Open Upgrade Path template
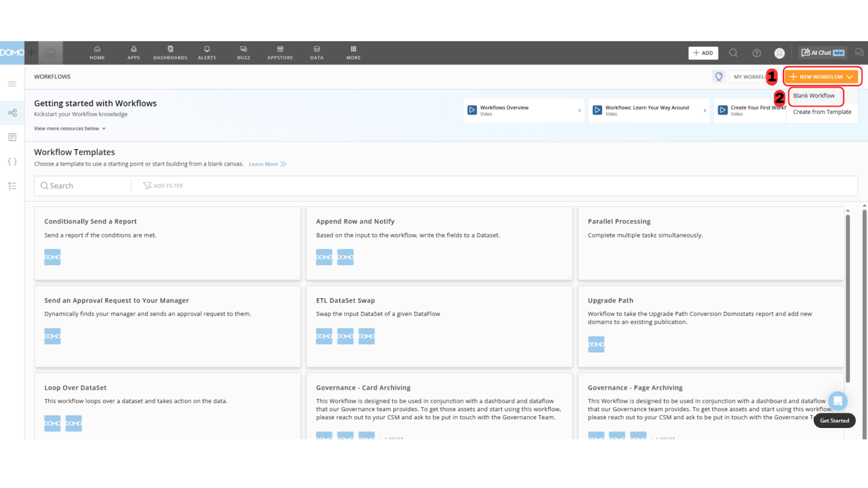This screenshot has height=488, width=868. (711, 326)
